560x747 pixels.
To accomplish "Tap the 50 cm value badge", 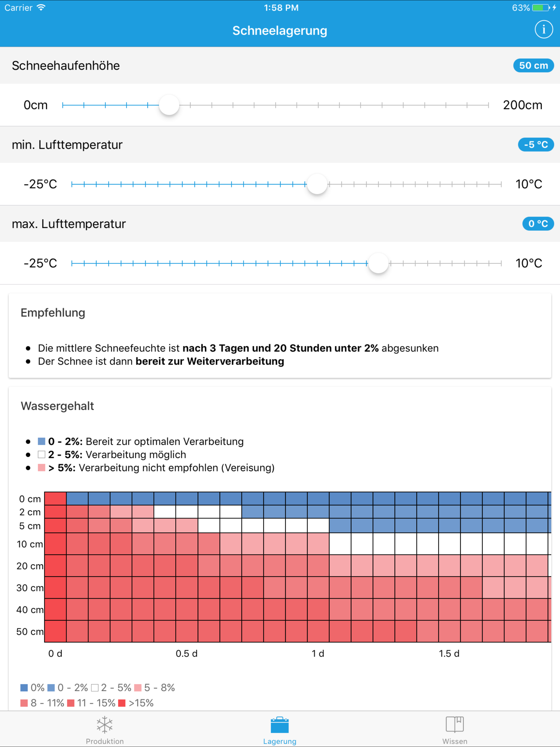I will 533,66.
